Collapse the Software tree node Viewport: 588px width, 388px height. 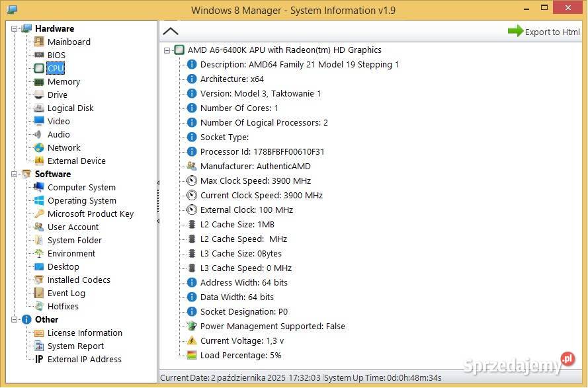(x=15, y=174)
